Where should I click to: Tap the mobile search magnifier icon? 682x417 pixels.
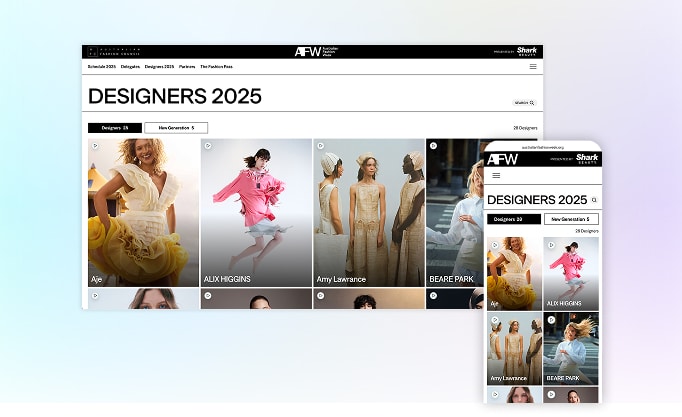click(593, 200)
